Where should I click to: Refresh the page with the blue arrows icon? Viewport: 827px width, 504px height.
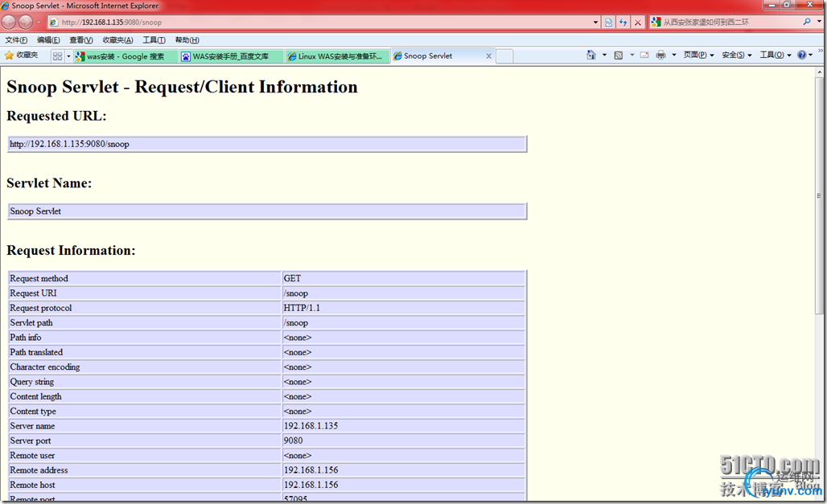tap(623, 23)
